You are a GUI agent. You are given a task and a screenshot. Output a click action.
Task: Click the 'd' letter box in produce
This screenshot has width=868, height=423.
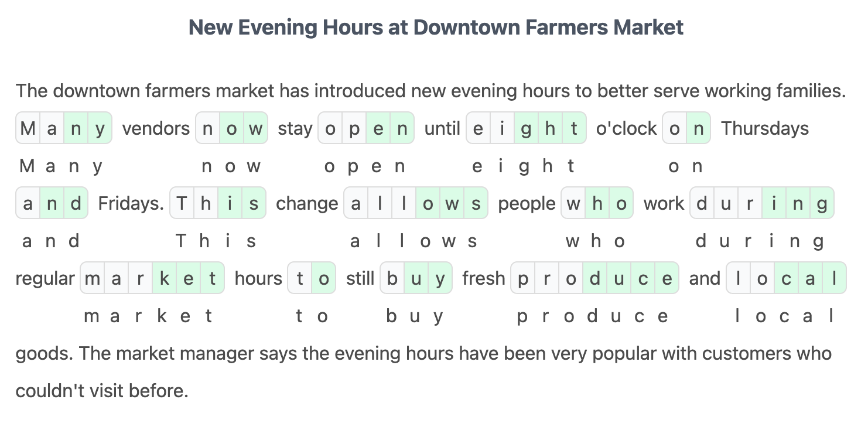tap(595, 278)
